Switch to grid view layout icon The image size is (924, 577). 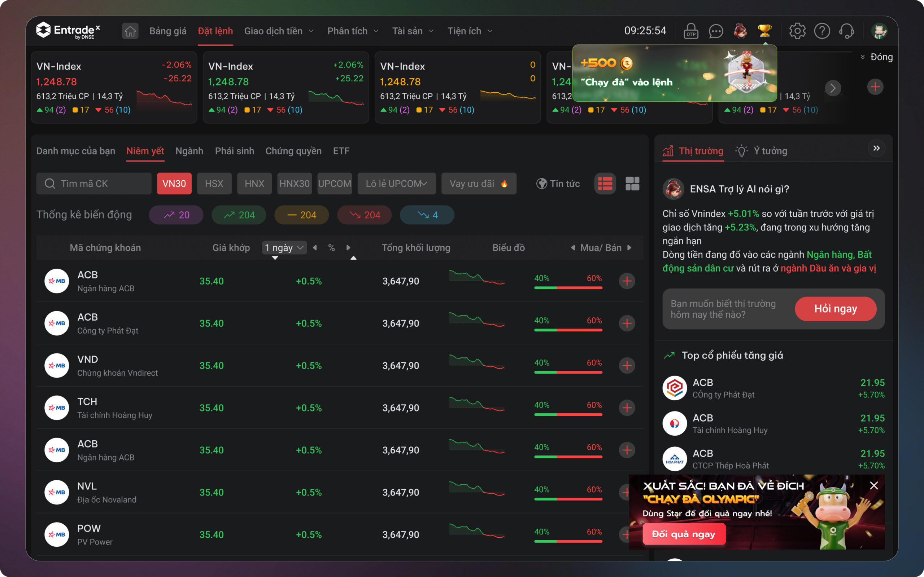pyautogui.click(x=632, y=184)
